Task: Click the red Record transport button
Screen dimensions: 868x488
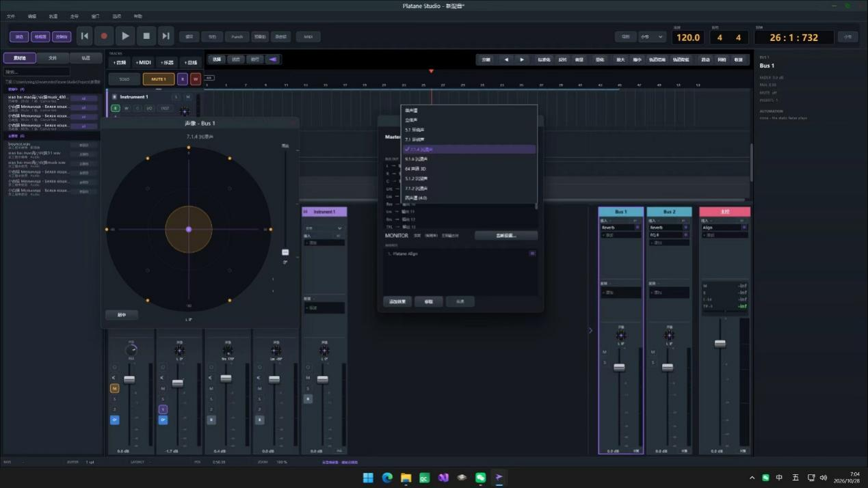Action: (x=104, y=36)
